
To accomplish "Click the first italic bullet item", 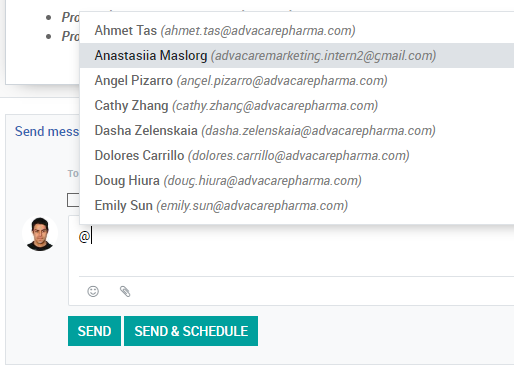I will click(70, 17).
